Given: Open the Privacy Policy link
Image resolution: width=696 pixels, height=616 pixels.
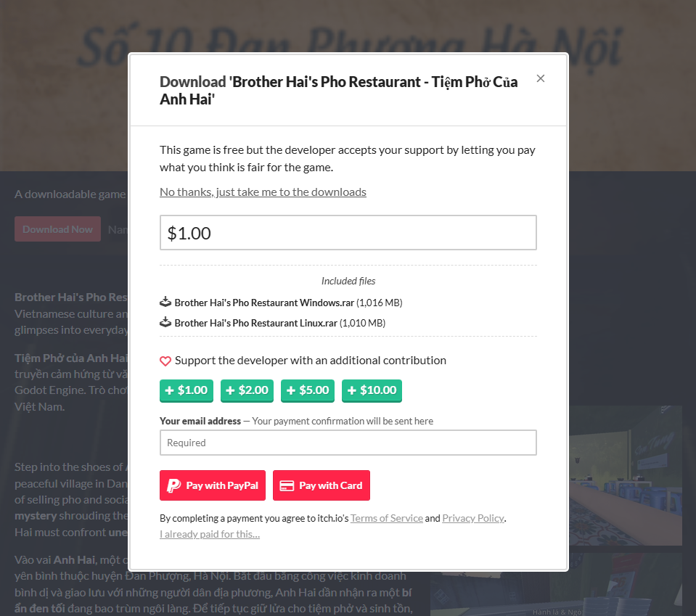Looking at the screenshot, I should pos(472,518).
